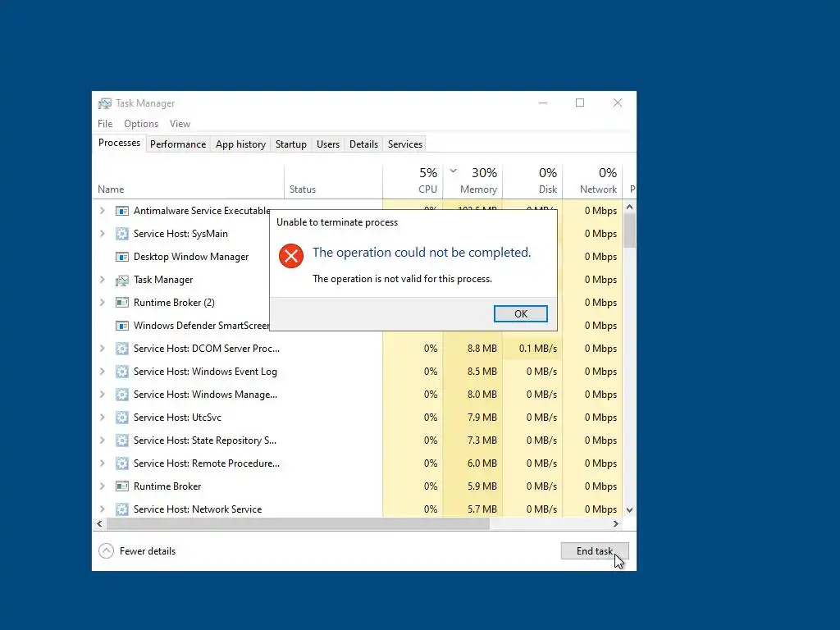Select Service Host: UtcSvc process name
Screen dimensions: 840x630
pos(177,418)
